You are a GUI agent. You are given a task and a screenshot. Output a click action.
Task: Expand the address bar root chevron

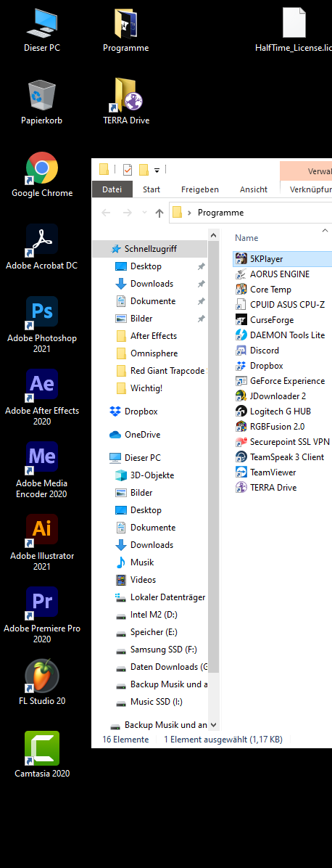tap(190, 213)
